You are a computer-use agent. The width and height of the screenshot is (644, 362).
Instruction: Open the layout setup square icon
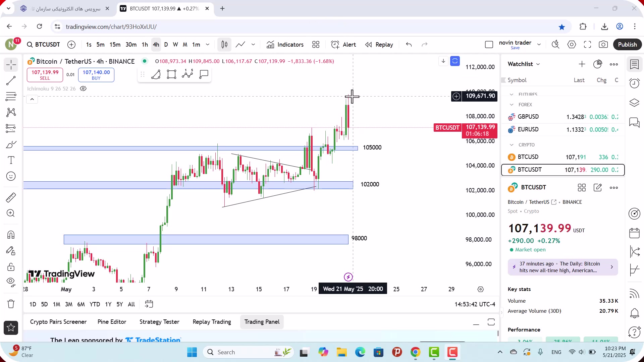click(x=489, y=45)
